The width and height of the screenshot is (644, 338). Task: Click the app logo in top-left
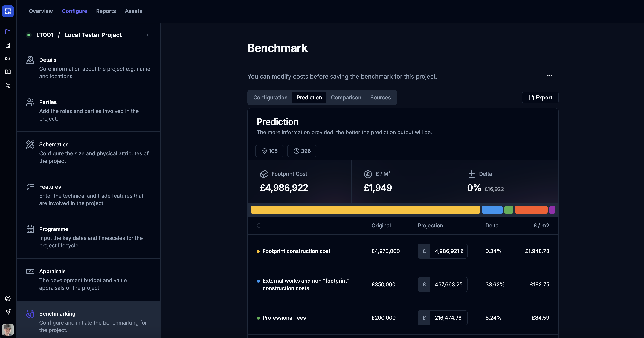(x=8, y=11)
